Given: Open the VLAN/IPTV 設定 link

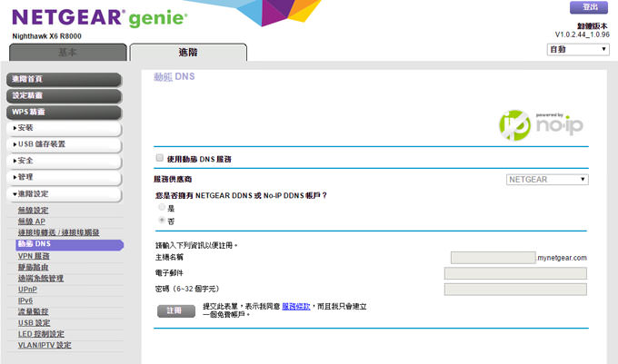Looking at the screenshot, I should click(x=45, y=345).
